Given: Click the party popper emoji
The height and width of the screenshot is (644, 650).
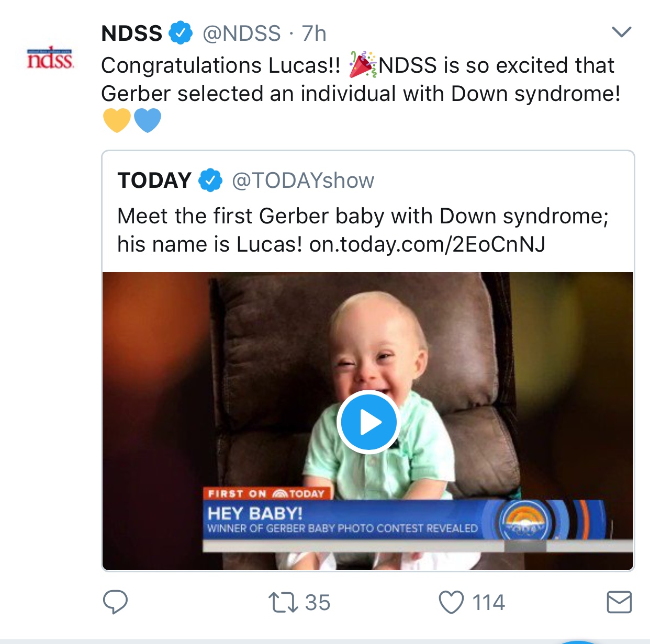Looking at the screenshot, I should click(362, 65).
